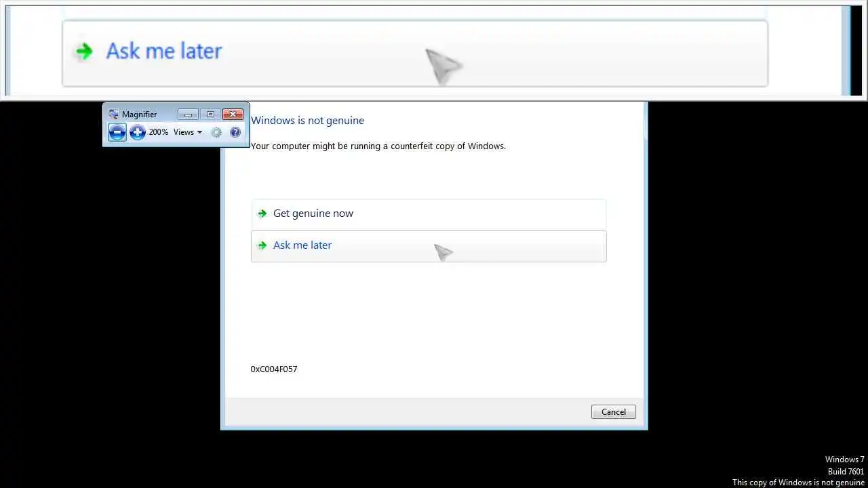
Task: Choose Ask me later in dialog
Action: (429, 246)
